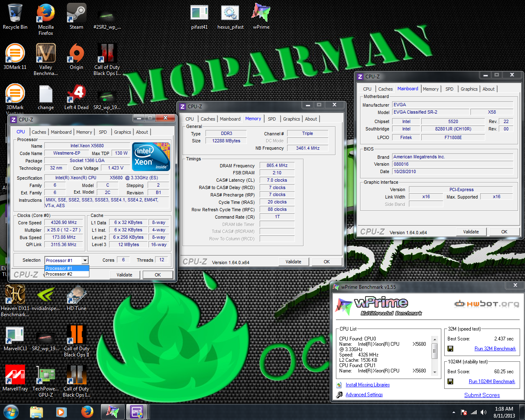
Task: Save the 32M best score disk icon
Action: 450,349
